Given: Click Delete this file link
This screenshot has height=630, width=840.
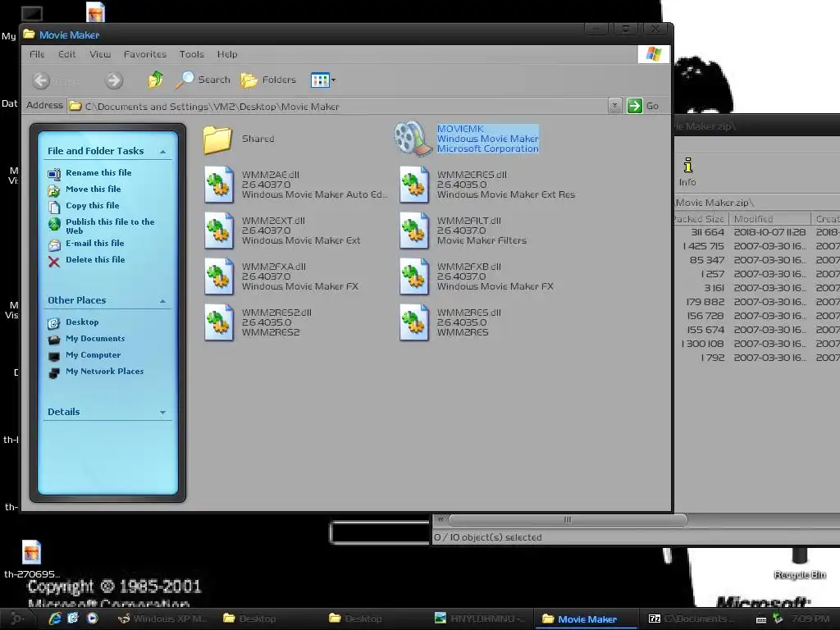Looking at the screenshot, I should [x=95, y=260].
